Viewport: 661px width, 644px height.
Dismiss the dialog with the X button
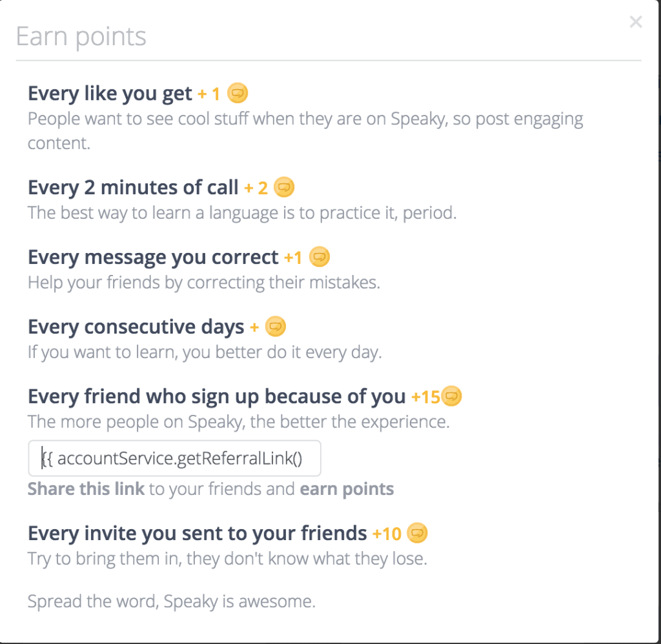pos(636,21)
